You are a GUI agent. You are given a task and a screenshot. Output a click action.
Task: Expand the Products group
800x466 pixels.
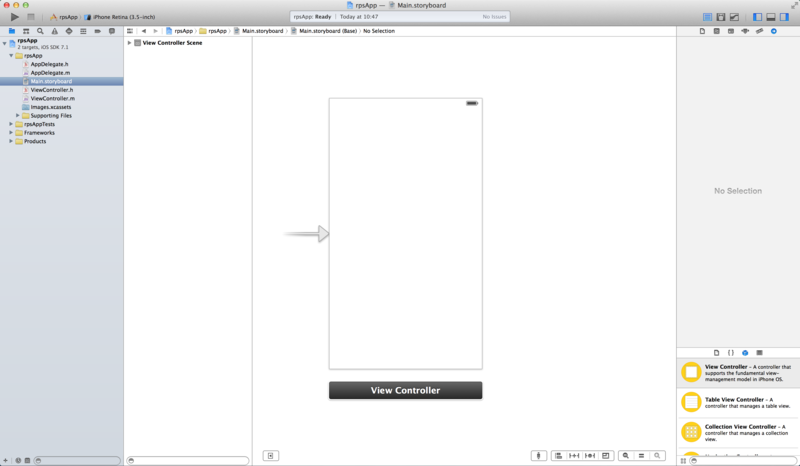(x=11, y=141)
